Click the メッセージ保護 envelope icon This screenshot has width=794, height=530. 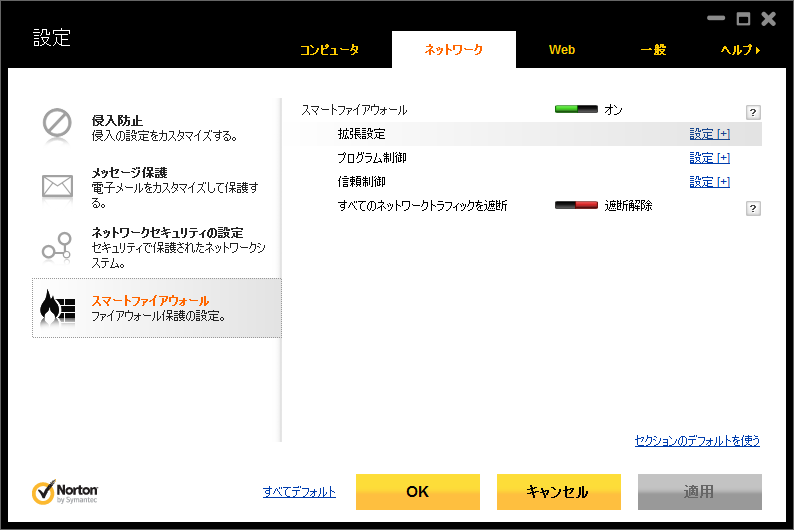click(57, 185)
